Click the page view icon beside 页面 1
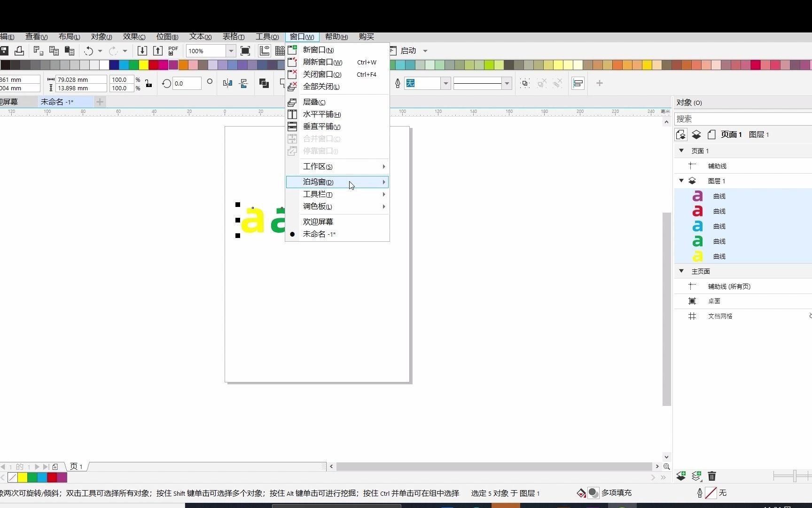812x508 pixels. (711, 135)
